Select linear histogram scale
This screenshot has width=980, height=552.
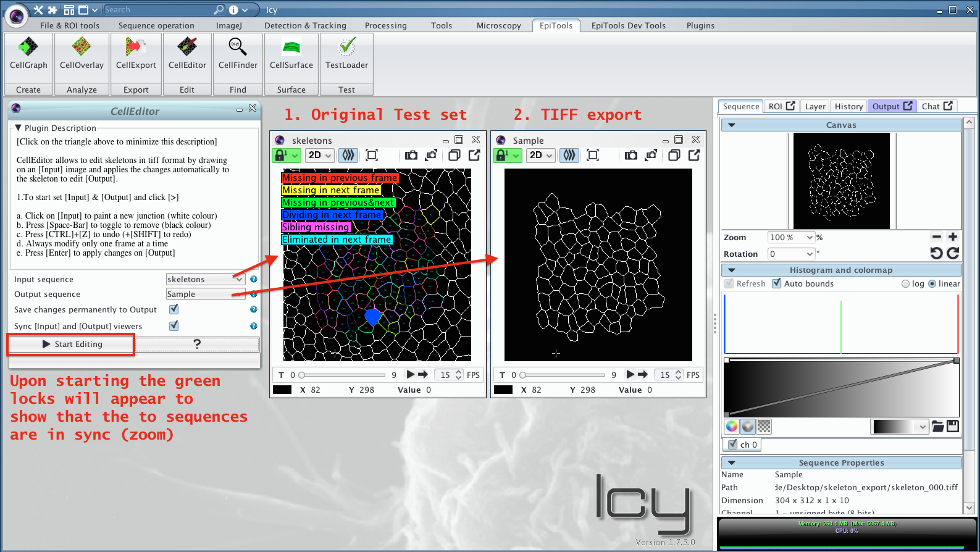click(932, 284)
